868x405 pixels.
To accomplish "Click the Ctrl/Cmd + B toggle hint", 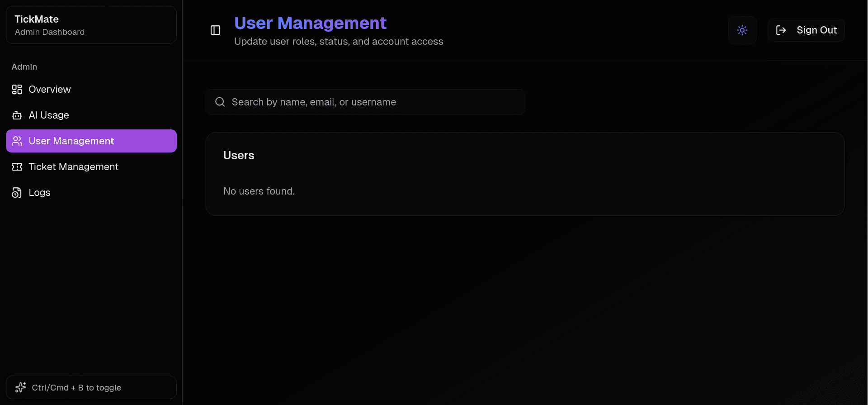I will pos(91,387).
